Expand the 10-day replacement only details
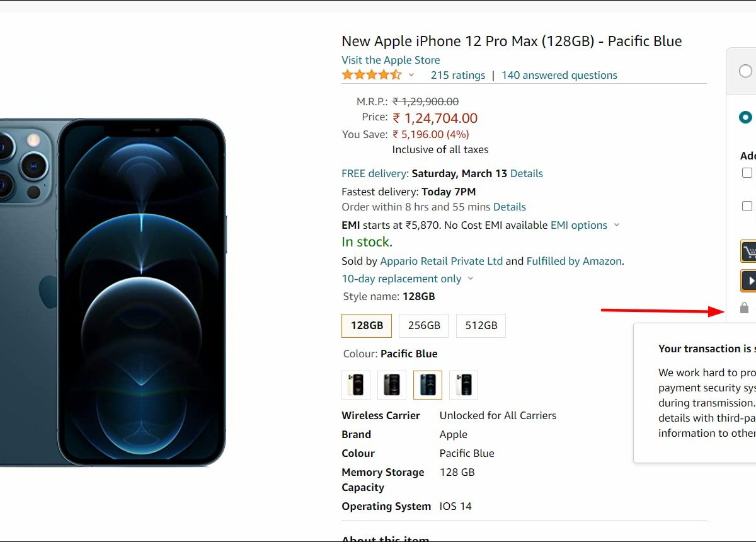 pos(471,279)
